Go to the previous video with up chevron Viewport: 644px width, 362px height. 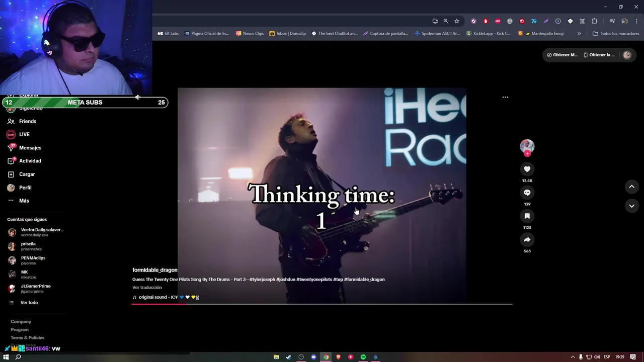click(x=631, y=187)
